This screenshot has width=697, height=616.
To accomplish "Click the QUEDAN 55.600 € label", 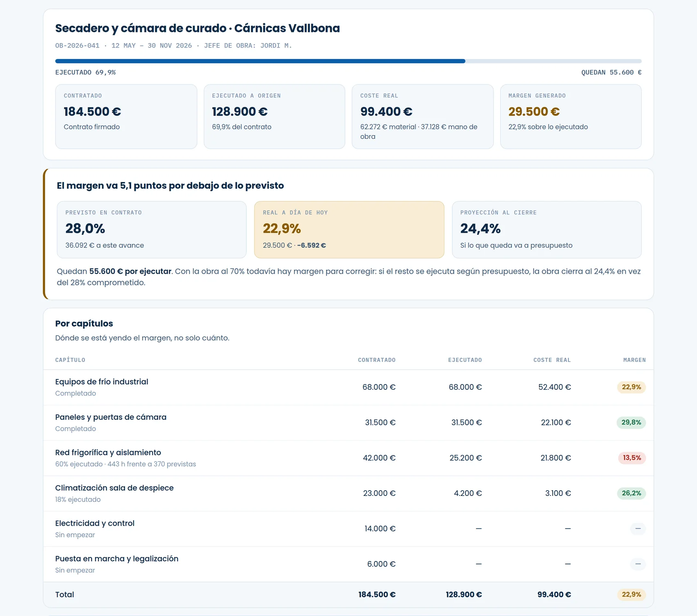I will coord(611,73).
